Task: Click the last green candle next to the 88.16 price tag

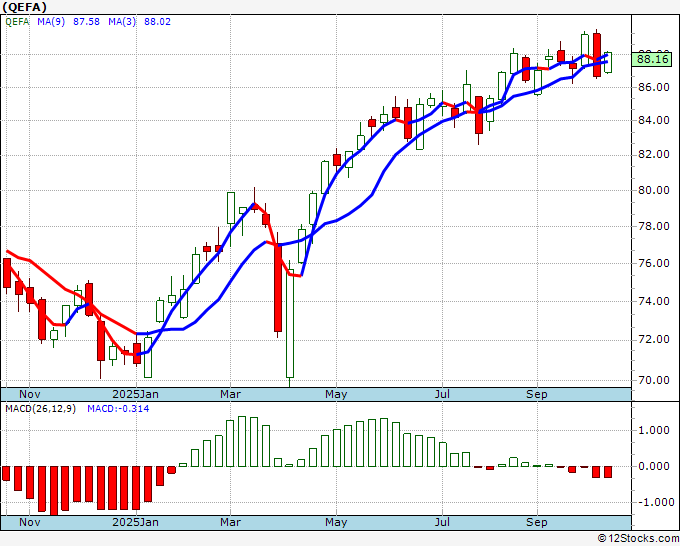Action: click(x=608, y=62)
